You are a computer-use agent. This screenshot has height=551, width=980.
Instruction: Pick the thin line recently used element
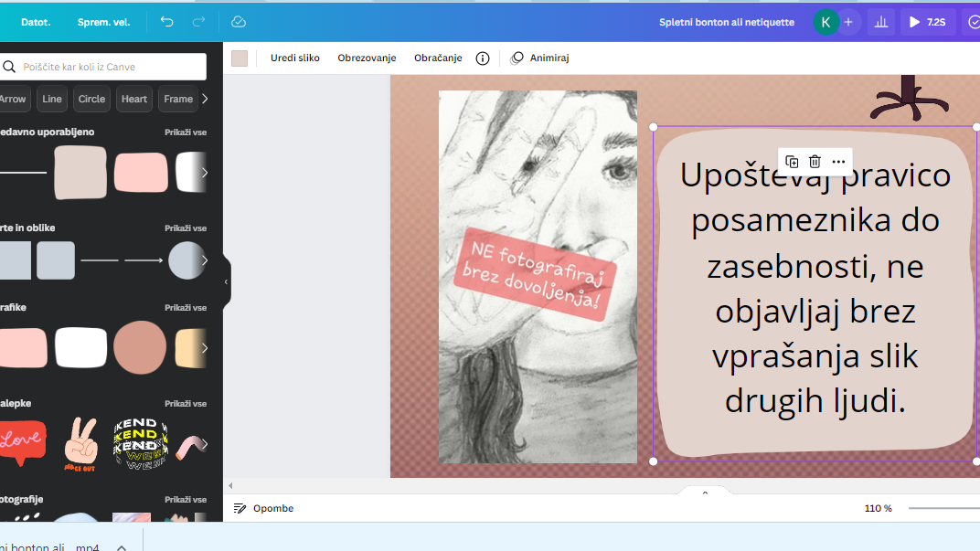23,173
